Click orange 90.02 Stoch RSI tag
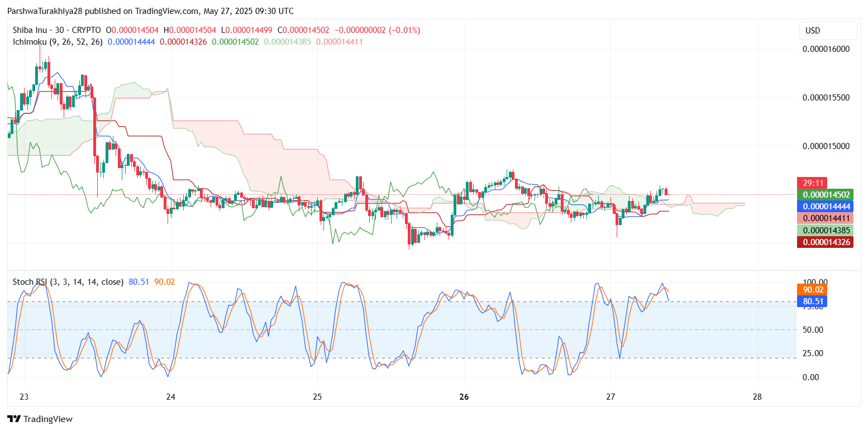 coord(813,289)
